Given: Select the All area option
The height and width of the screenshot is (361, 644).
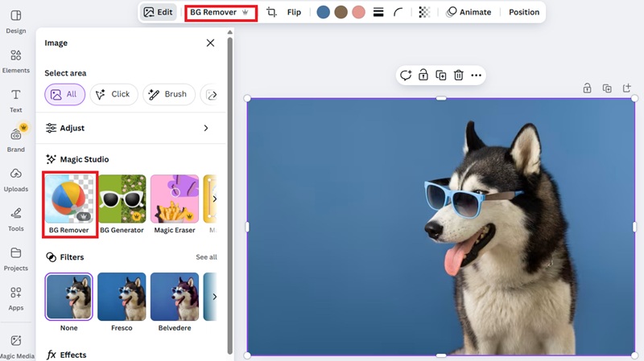Looking at the screenshot, I should (64, 94).
